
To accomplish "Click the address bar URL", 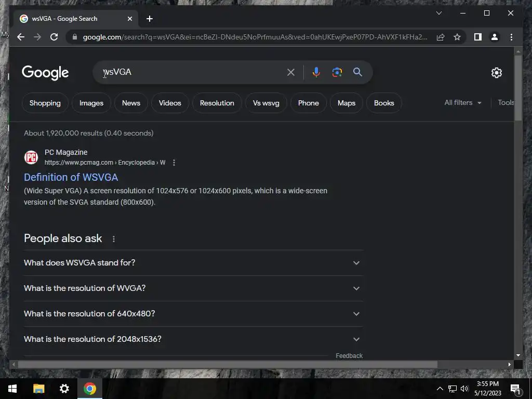I will [255, 37].
